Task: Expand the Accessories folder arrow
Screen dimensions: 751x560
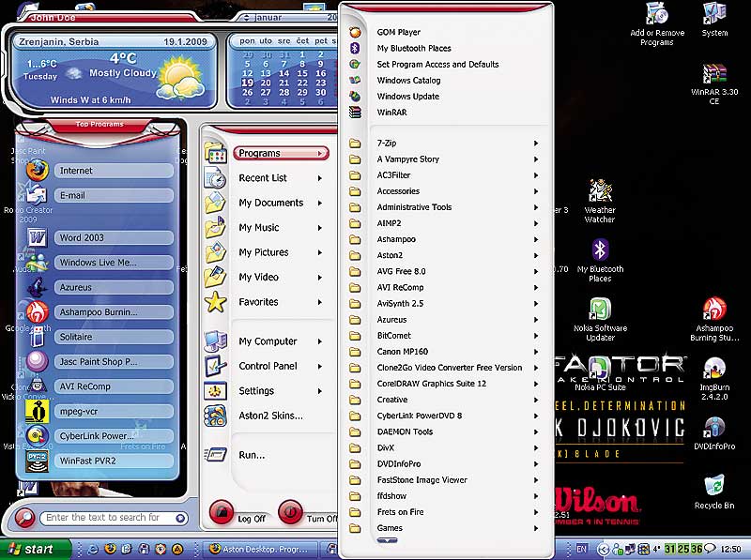Action: [536, 191]
